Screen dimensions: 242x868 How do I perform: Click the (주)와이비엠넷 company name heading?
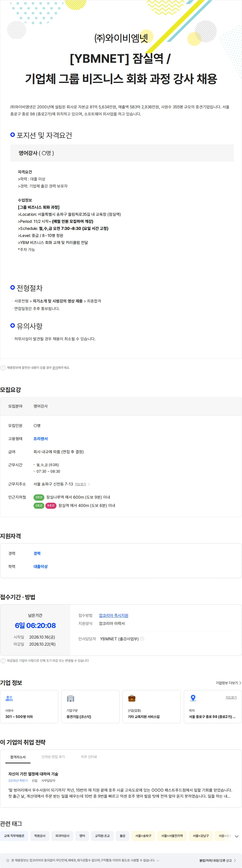pos(121,38)
